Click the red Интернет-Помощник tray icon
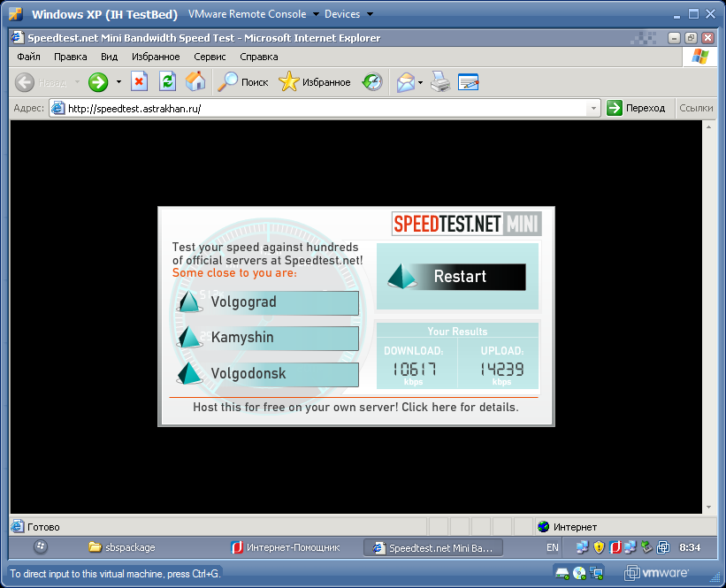Image resolution: width=726 pixels, height=588 pixels. (615, 547)
